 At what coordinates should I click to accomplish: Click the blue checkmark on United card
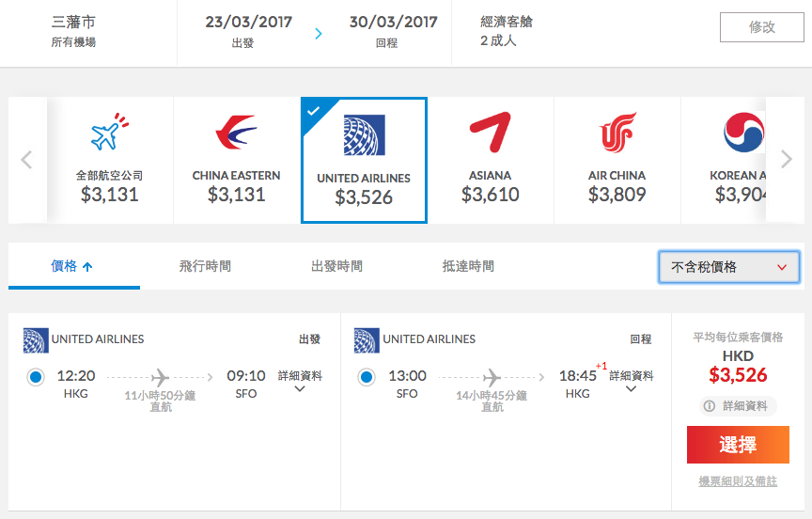[313, 110]
